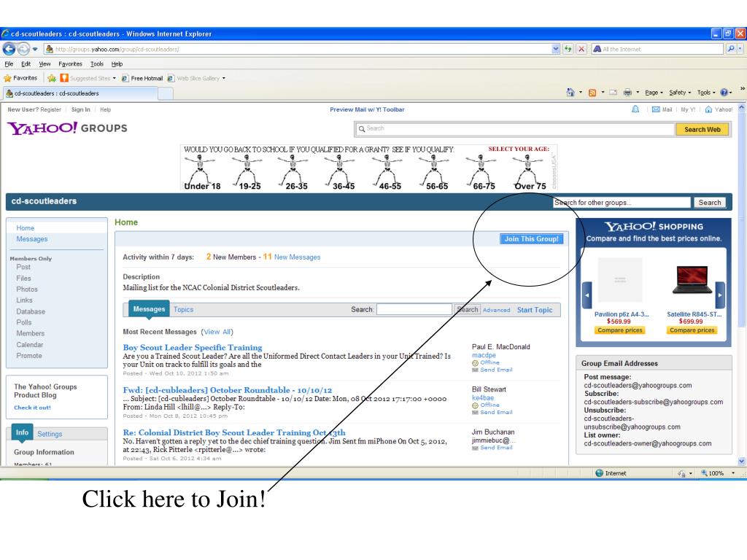
Task: Click the Satellite R845 laptop thumbnail
Action: coord(692,280)
